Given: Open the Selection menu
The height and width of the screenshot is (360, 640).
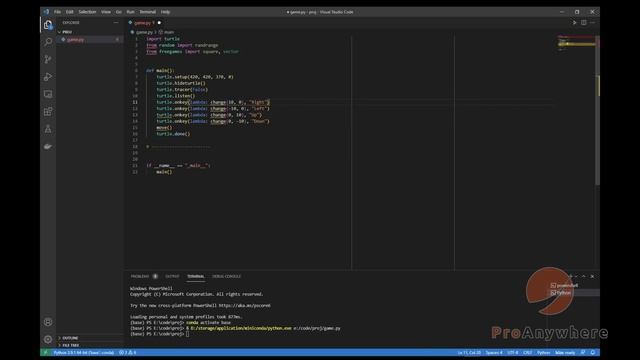Looking at the screenshot, I should 87,12.
